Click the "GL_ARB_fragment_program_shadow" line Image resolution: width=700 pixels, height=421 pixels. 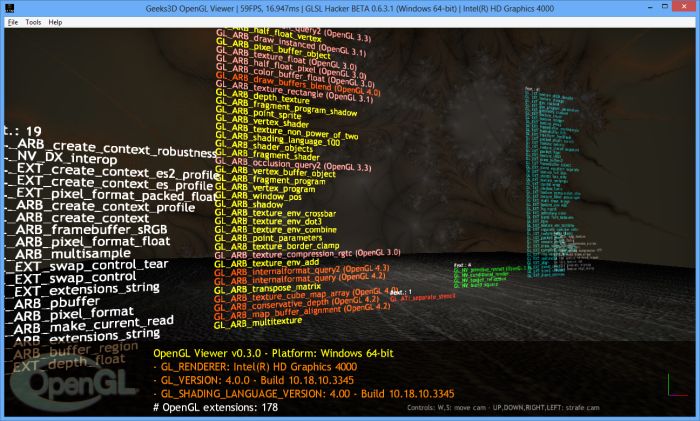click(x=286, y=107)
